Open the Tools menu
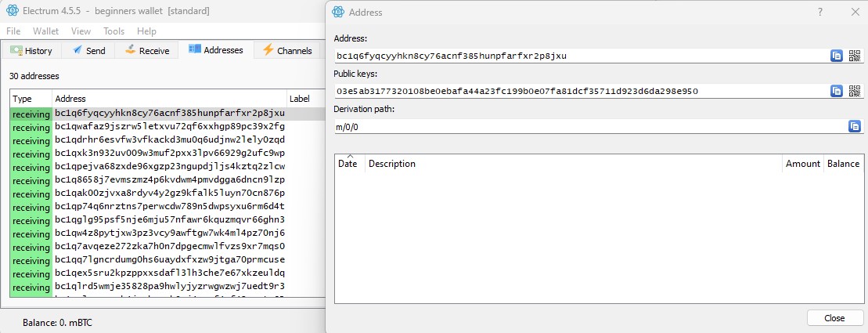 [x=113, y=31]
